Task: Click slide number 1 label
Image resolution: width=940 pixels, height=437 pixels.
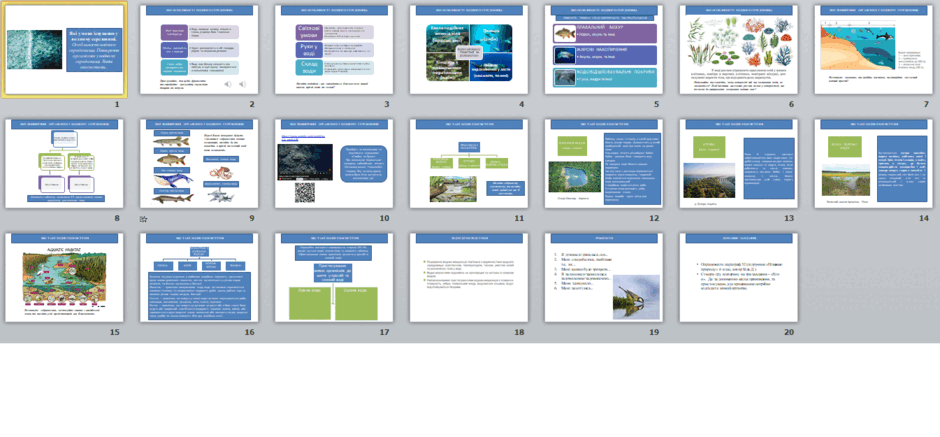Action: (118, 104)
